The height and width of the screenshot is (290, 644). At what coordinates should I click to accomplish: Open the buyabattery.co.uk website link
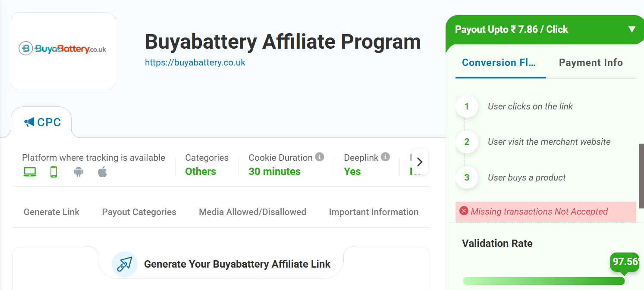click(195, 62)
